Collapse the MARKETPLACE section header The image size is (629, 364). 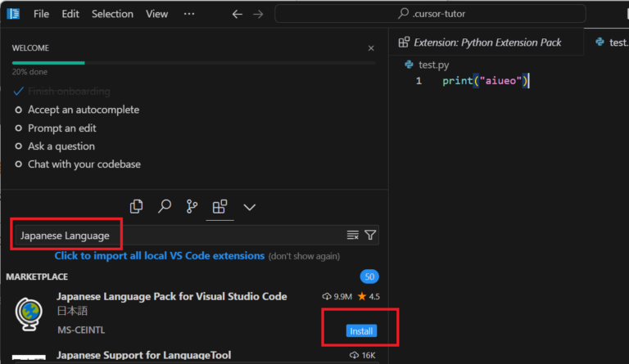(x=38, y=276)
